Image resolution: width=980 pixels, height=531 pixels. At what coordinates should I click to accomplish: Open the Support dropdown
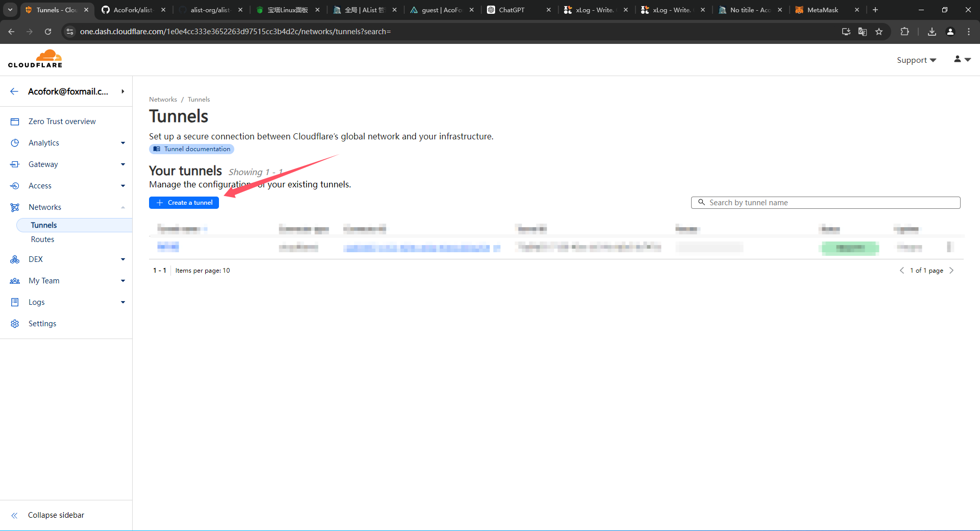pyautogui.click(x=917, y=60)
